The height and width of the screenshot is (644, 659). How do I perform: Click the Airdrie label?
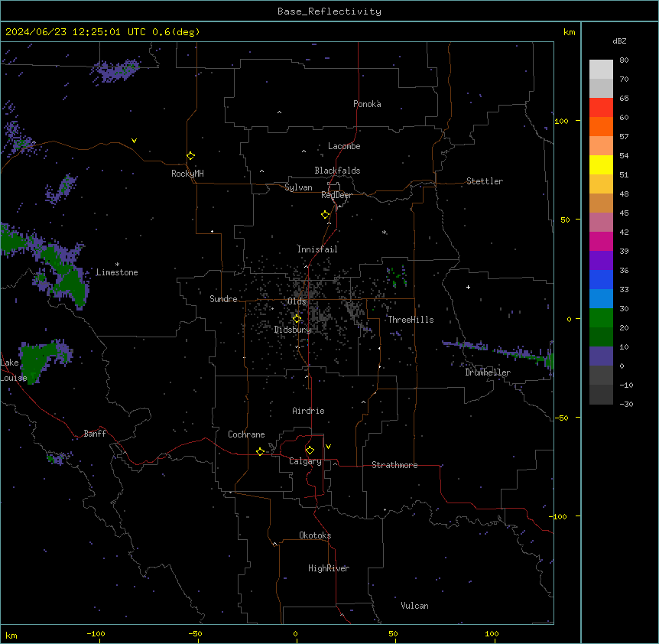tap(308, 411)
